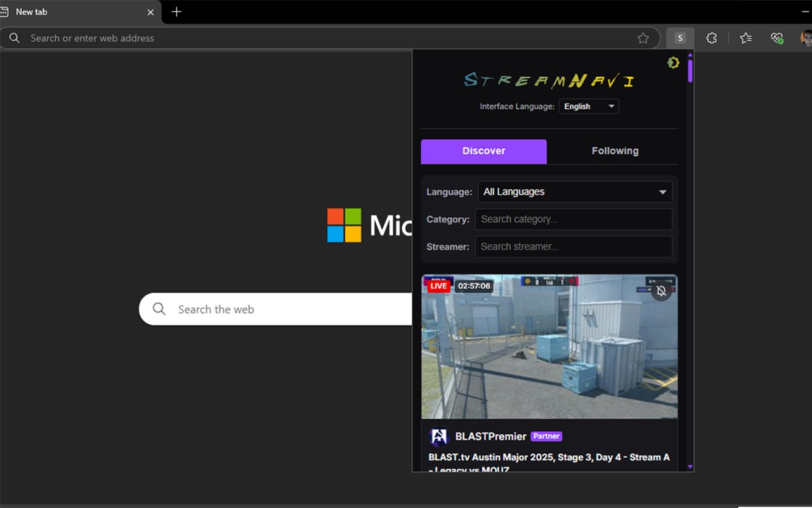Toggle the StreamNavi light/dark theme icon

[x=673, y=62]
